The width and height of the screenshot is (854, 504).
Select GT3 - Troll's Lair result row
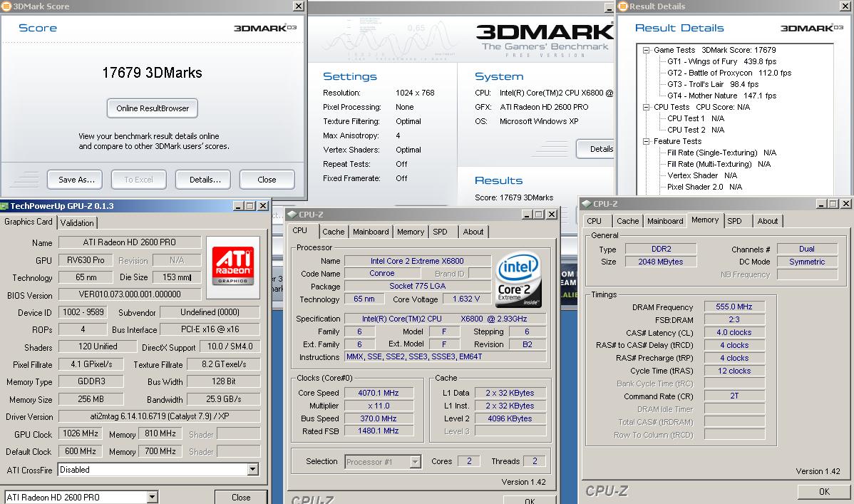point(713,84)
